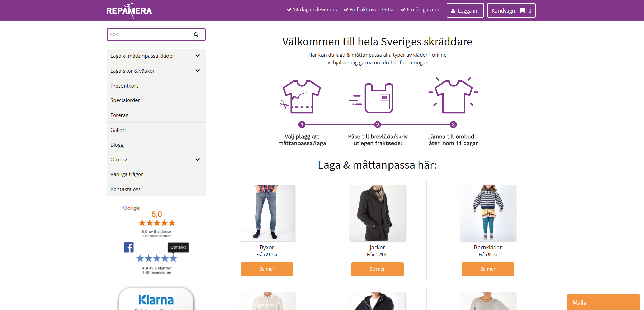Click Se mer under Barnkläder

[488, 269]
